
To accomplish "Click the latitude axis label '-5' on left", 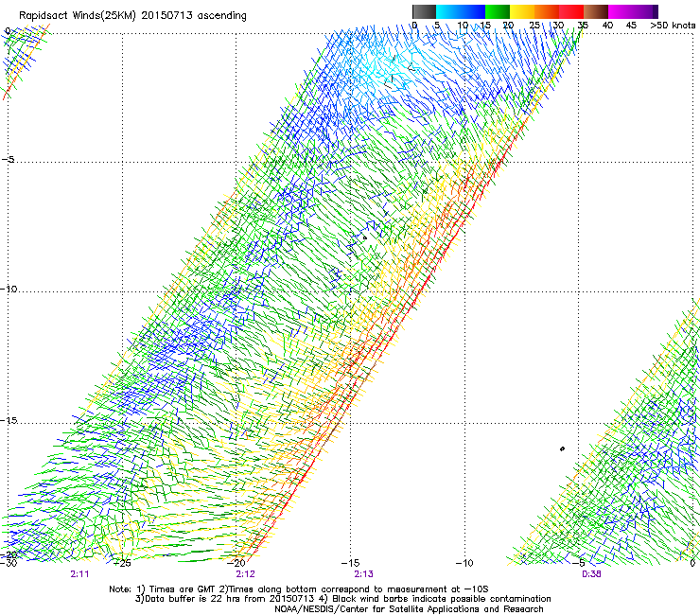I will point(8,159).
